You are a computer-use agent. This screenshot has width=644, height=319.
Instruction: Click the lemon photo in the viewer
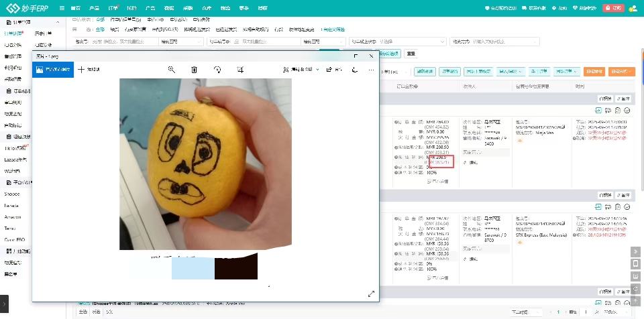tap(205, 164)
